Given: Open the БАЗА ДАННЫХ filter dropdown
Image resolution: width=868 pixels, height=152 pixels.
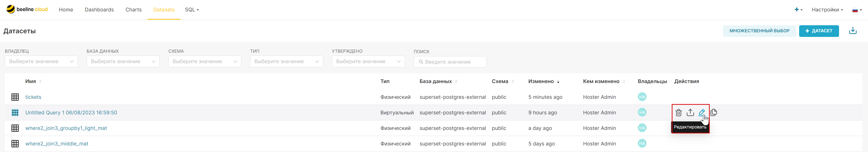Looking at the screenshot, I should [123, 61].
